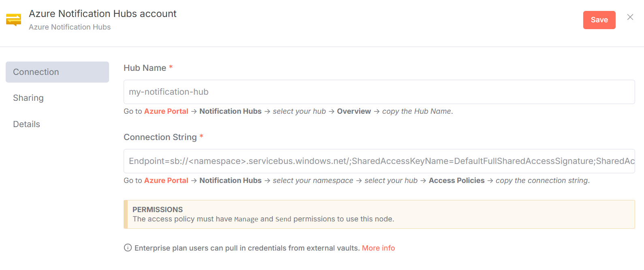The height and width of the screenshot is (270, 644).
Task: Click the Azure Notification Hubs logo icon
Action: tap(13, 20)
